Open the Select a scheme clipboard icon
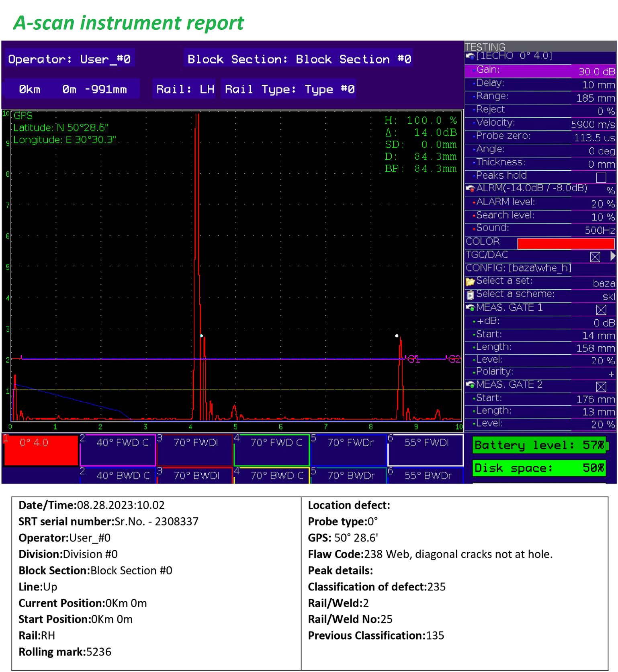The image size is (618, 672). pos(470,295)
